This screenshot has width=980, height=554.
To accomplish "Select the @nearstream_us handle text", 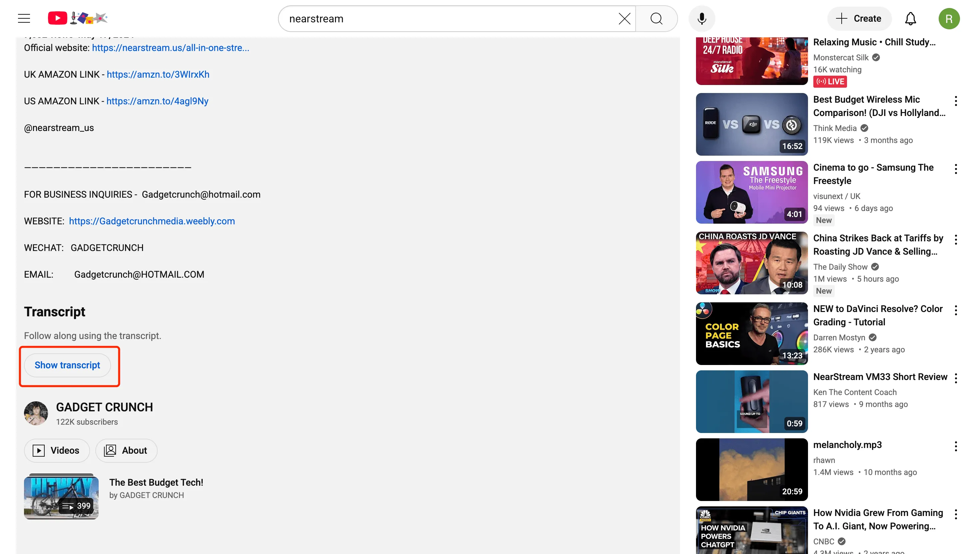I will pyautogui.click(x=59, y=128).
